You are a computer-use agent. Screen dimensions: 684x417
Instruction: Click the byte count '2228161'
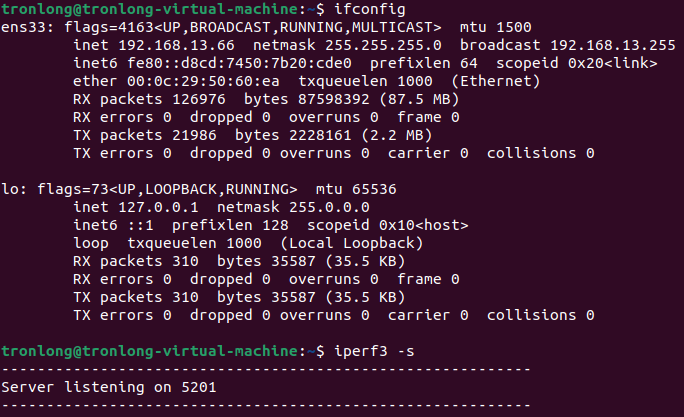(320, 135)
